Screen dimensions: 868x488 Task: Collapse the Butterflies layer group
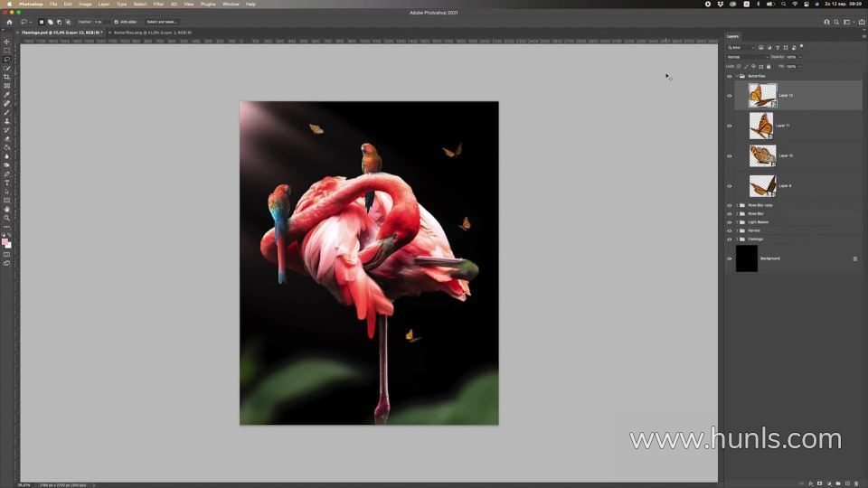coord(737,76)
